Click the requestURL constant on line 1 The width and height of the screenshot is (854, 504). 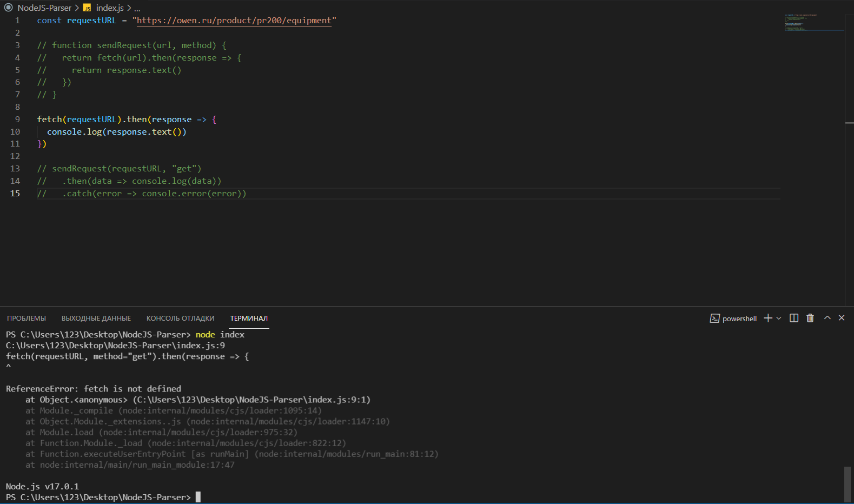[x=91, y=21]
